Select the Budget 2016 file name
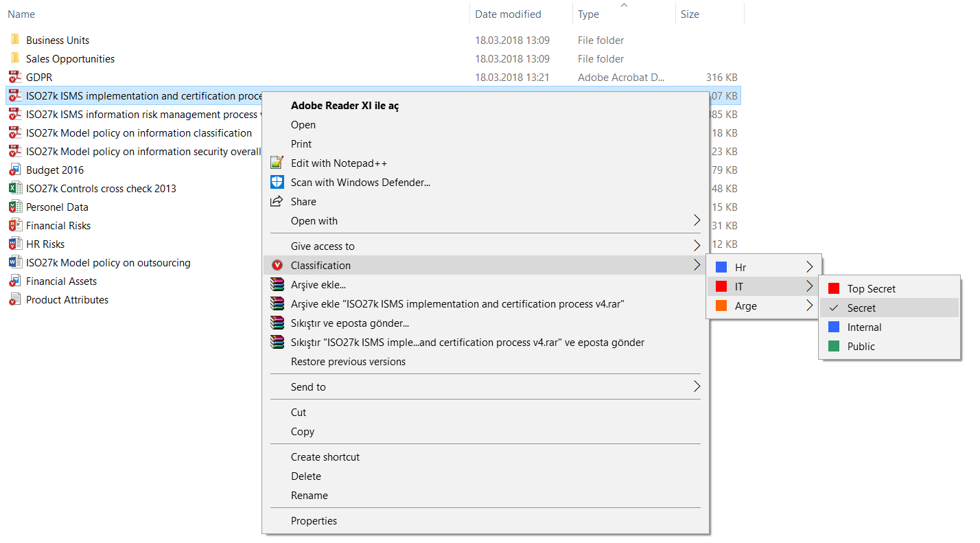The height and width of the screenshot is (543, 980). click(x=55, y=170)
